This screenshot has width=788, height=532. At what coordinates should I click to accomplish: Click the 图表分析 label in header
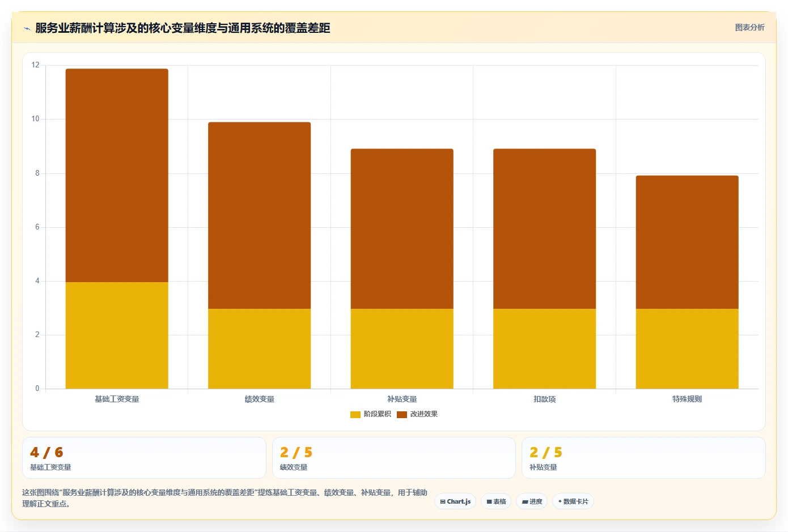coord(749,27)
